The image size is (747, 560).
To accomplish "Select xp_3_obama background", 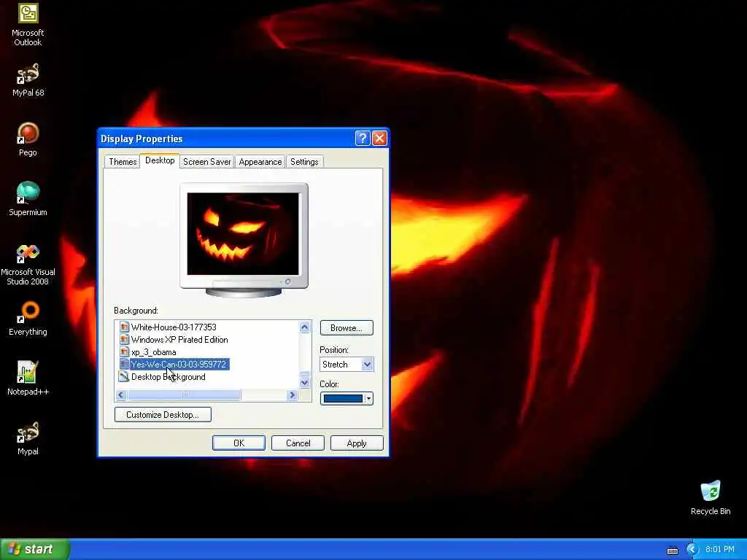I will click(153, 352).
